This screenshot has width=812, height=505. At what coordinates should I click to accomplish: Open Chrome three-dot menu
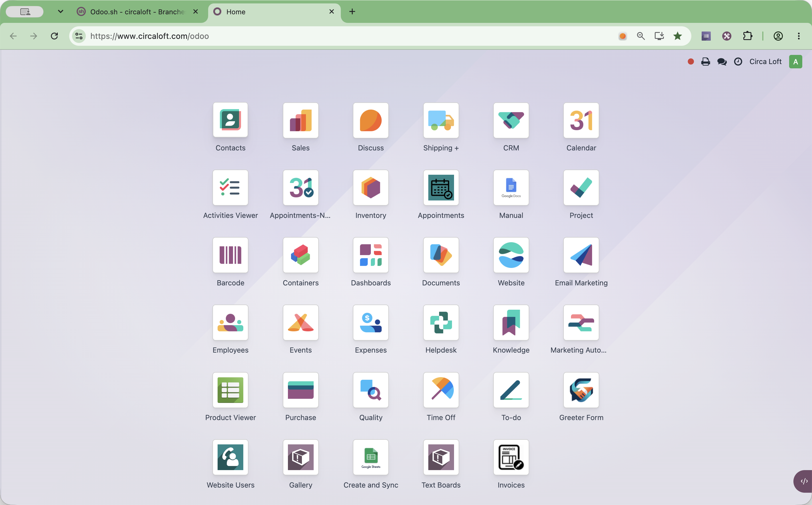799,36
